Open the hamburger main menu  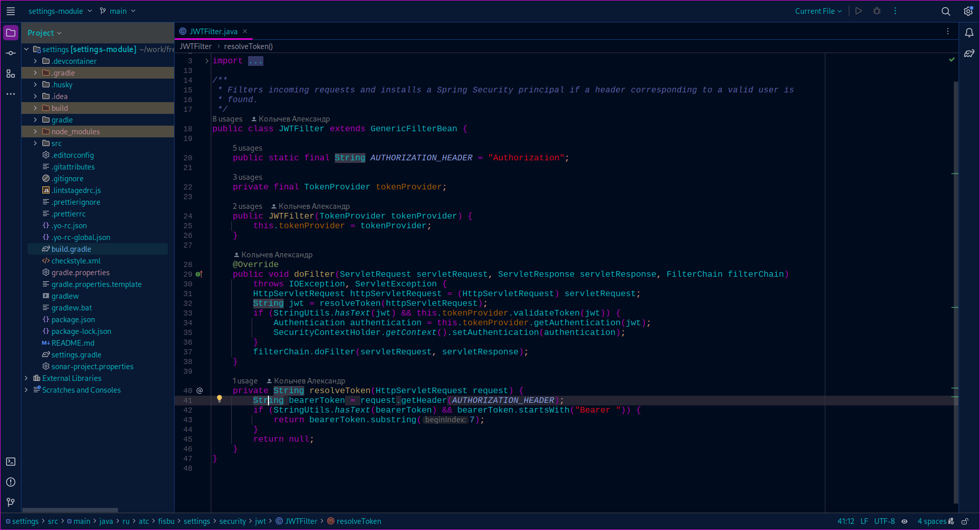click(x=10, y=11)
